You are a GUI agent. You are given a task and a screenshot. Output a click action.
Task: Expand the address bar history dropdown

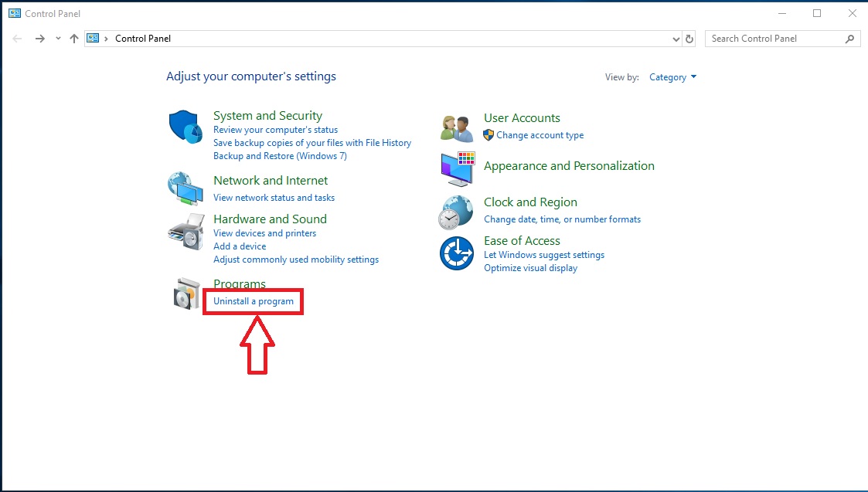pos(676,39)
